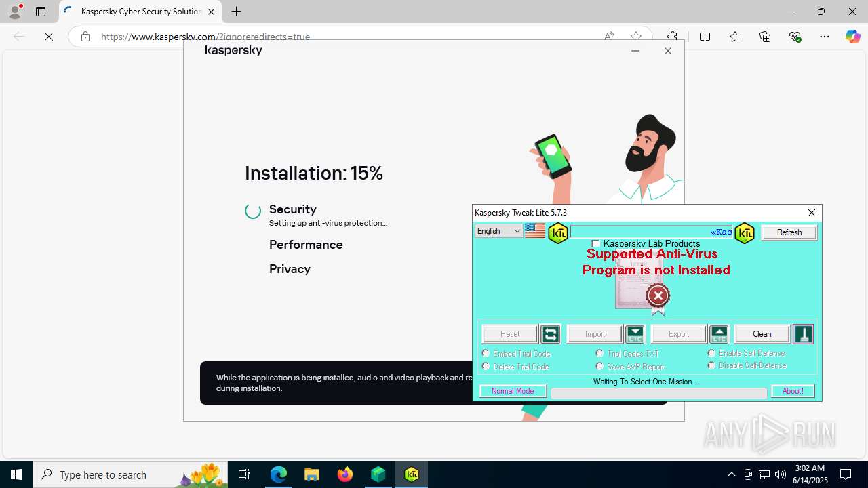Click the export LIC up-arrow icon
The width and height of the screenshot is (868, 488).
click(x=719, y=333)
